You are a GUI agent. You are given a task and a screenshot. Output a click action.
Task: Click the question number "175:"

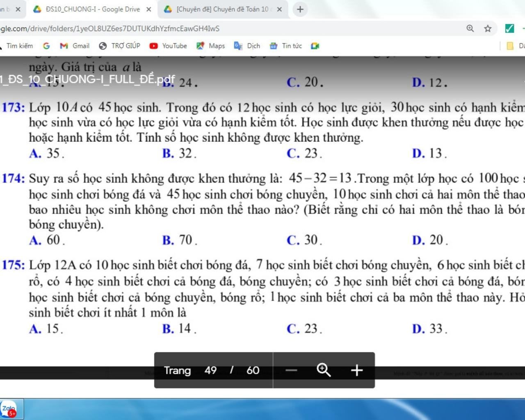[x=14, y=265]
